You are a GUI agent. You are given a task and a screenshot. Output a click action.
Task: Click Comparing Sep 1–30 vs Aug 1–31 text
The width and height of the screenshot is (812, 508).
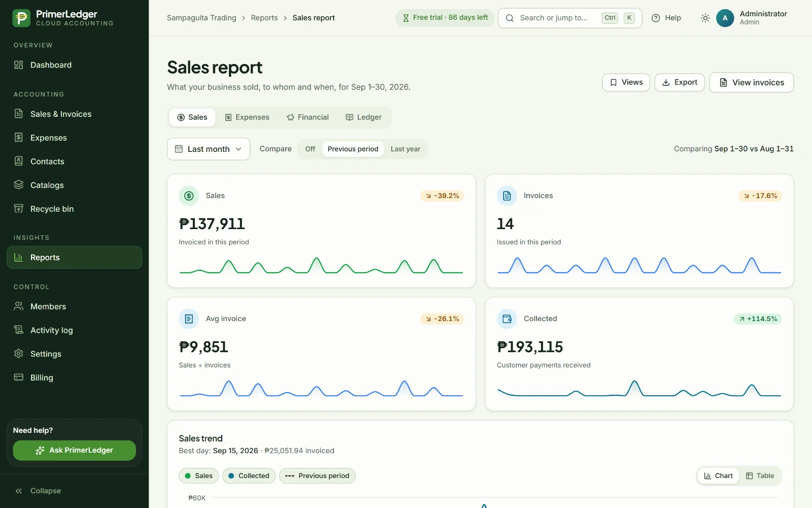734,149
